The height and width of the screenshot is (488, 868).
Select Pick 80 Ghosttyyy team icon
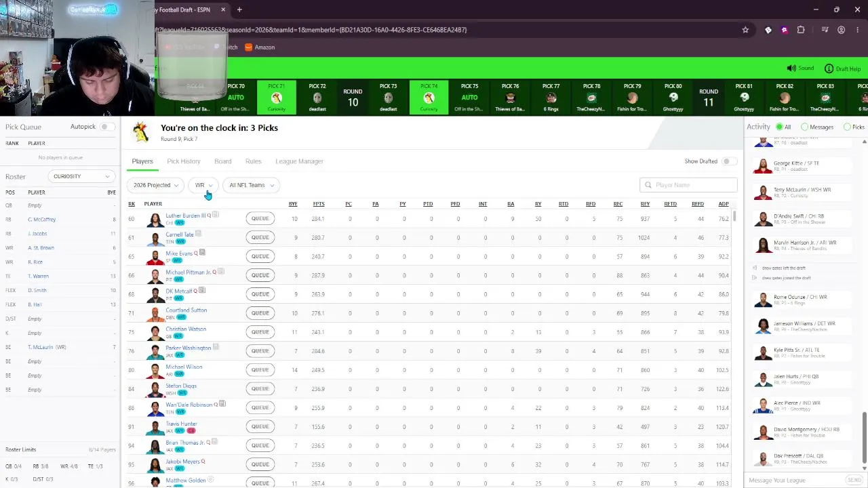coord(673,98)
